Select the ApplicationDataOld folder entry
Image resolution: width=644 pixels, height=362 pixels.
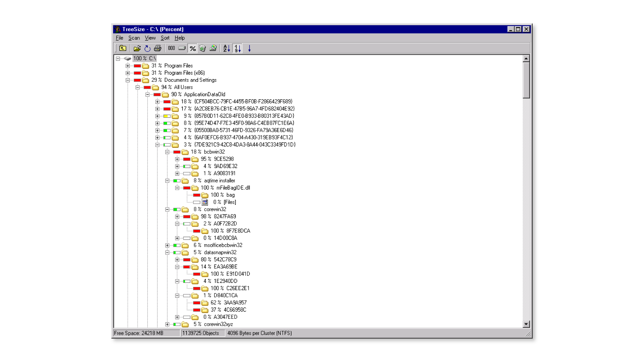pyautogui.click(x=204, y=95)
